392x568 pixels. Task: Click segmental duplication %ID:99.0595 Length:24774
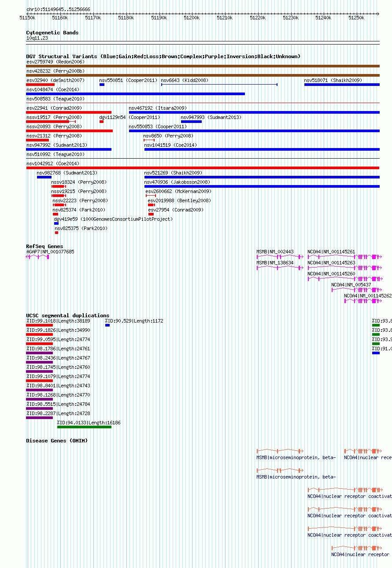pos(40,343)
